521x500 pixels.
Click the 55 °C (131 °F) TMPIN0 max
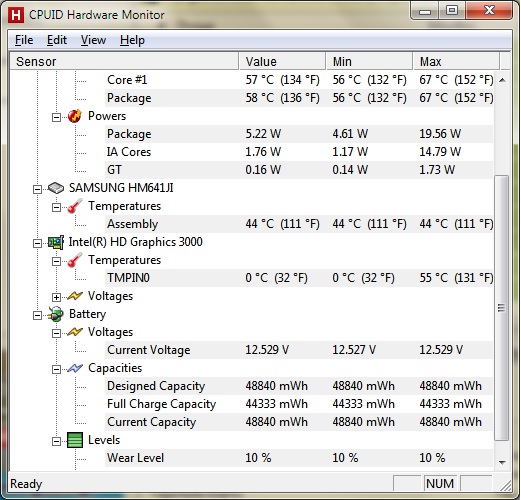coord(456,278)
